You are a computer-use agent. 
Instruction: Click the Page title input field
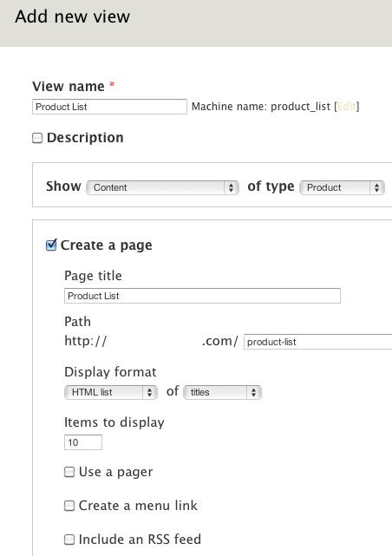(x=202, y=296)
